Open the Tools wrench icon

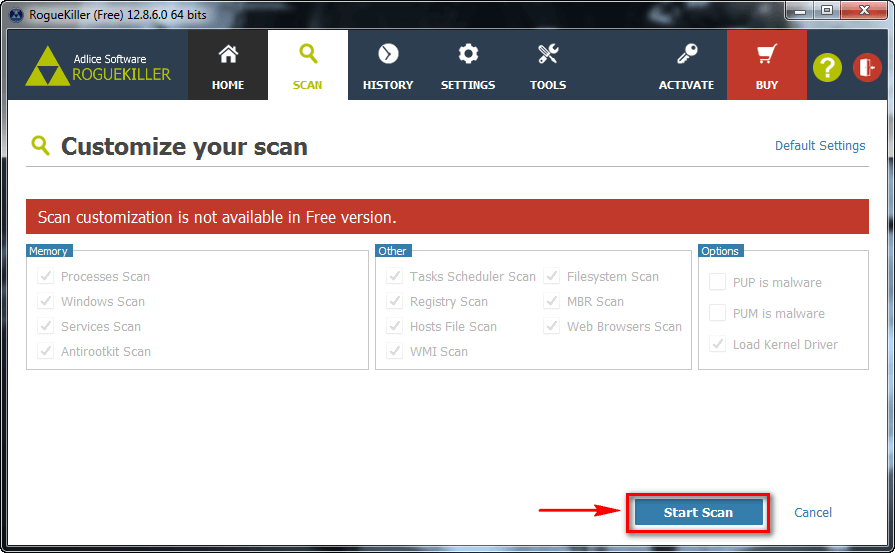click(x=548, y=54)
